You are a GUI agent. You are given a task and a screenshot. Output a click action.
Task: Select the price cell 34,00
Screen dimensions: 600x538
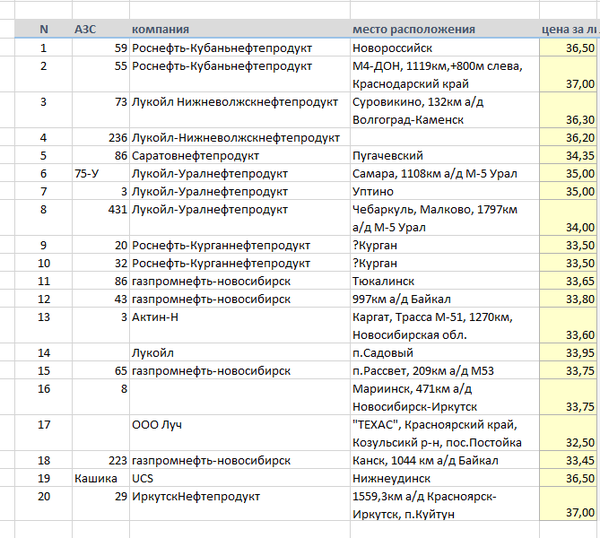click(568, 218)
